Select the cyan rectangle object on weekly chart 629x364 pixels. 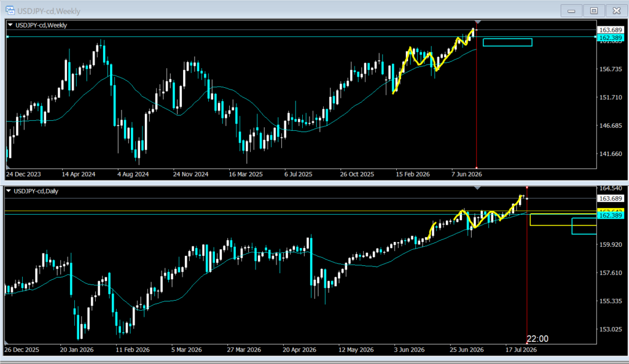point(507,42)
